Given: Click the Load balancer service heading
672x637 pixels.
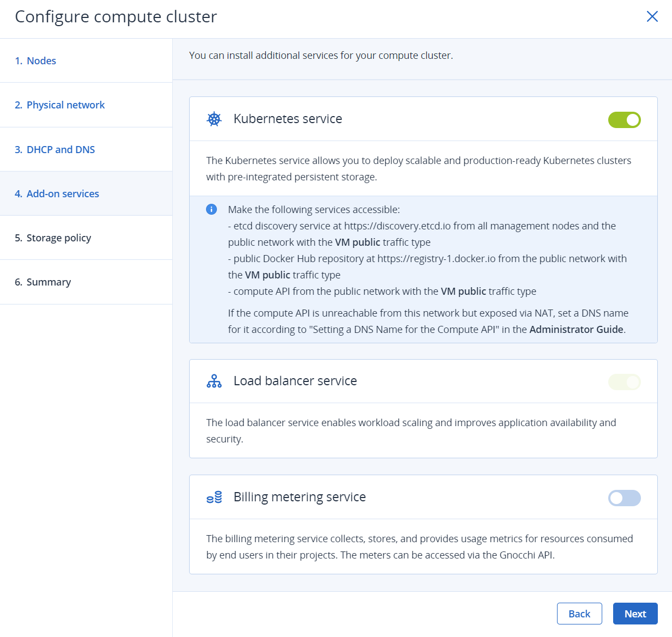Looking at the screenshot, I should tap(295, 381).
